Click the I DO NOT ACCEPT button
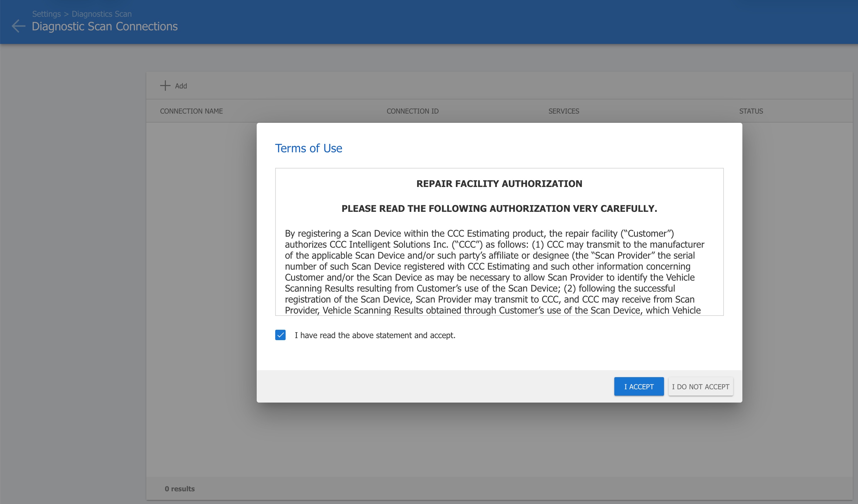Image resolution: width=858 pixels, height=504 pixels. tap(700, 386)
